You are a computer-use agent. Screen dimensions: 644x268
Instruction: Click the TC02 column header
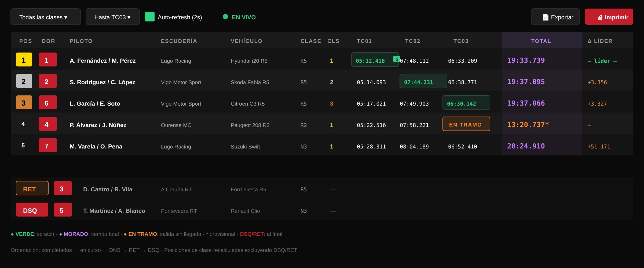coord(412,41)
